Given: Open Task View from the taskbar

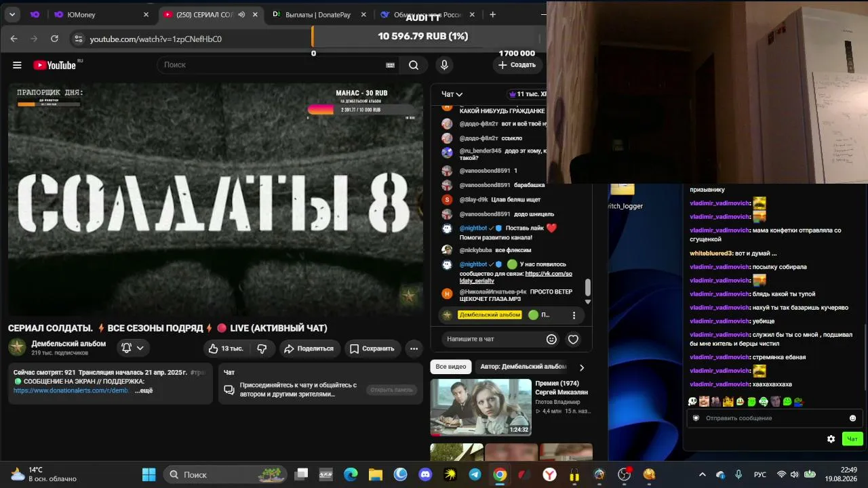Looking at the screenshot, I should 301,474.
